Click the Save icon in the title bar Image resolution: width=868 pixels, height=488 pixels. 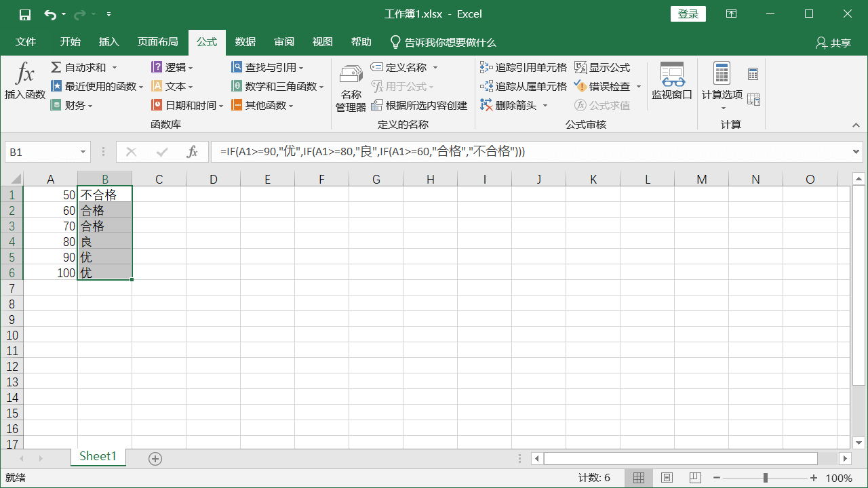(25, 14)
